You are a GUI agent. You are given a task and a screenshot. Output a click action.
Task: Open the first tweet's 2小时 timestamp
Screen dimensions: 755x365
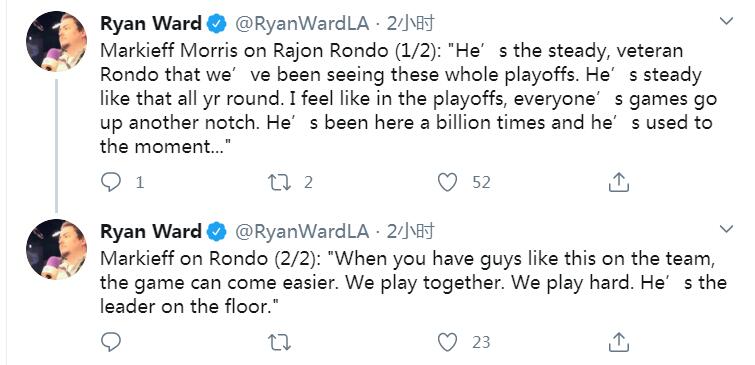click(x=411, y=24)
